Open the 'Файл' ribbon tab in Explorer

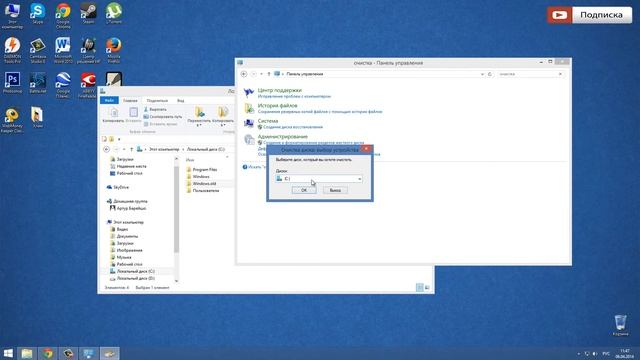109,100
